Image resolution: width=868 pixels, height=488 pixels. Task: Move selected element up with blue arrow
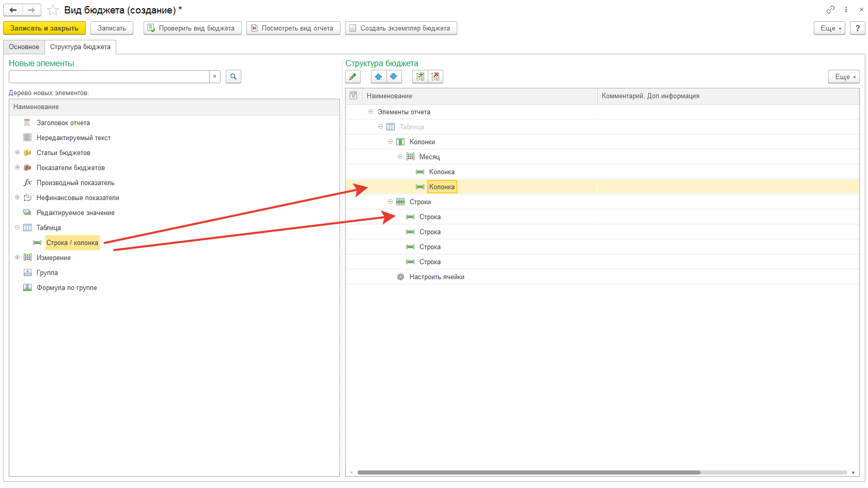coord(379,77)
